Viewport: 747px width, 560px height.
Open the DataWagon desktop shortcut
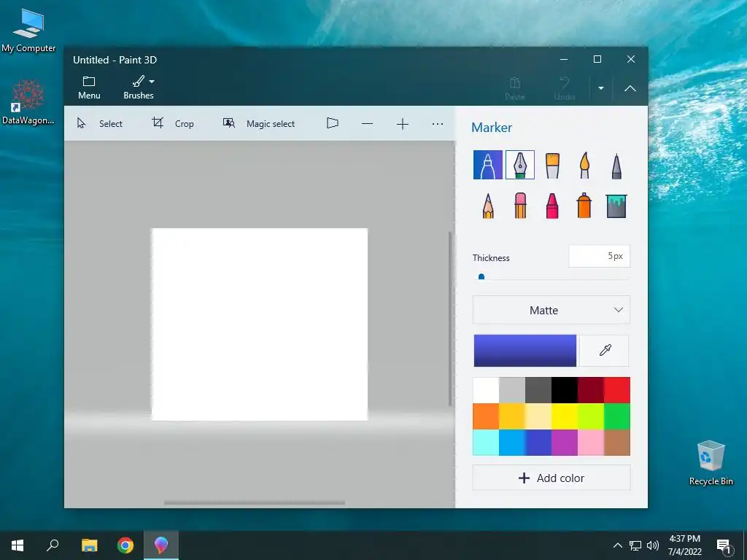coord(28,102)
